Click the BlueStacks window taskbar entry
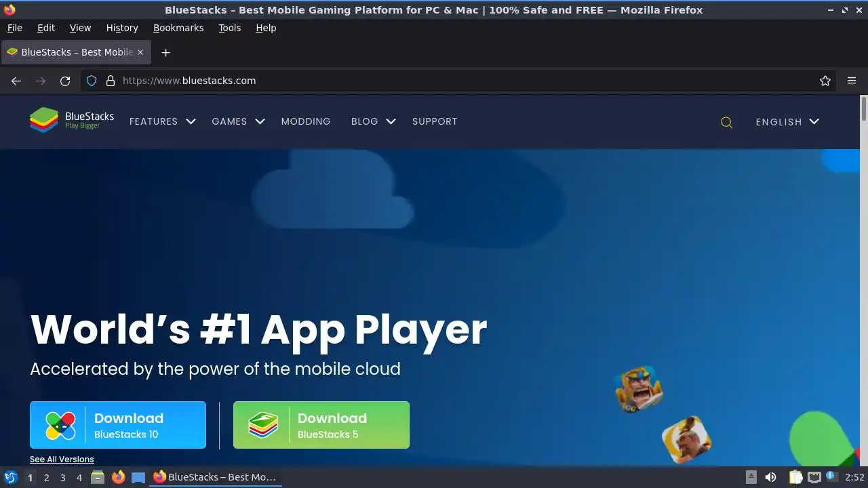 pyautogui.click(x=216, y=477)
